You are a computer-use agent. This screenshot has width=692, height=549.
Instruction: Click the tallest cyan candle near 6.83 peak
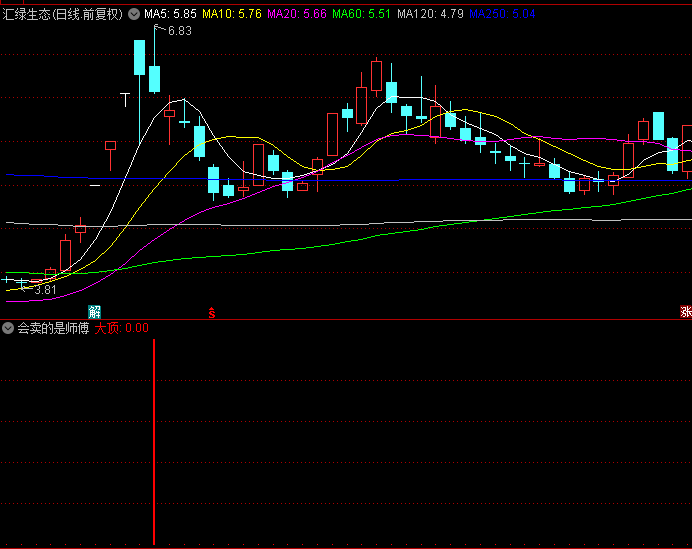click(x=140, y=58)
